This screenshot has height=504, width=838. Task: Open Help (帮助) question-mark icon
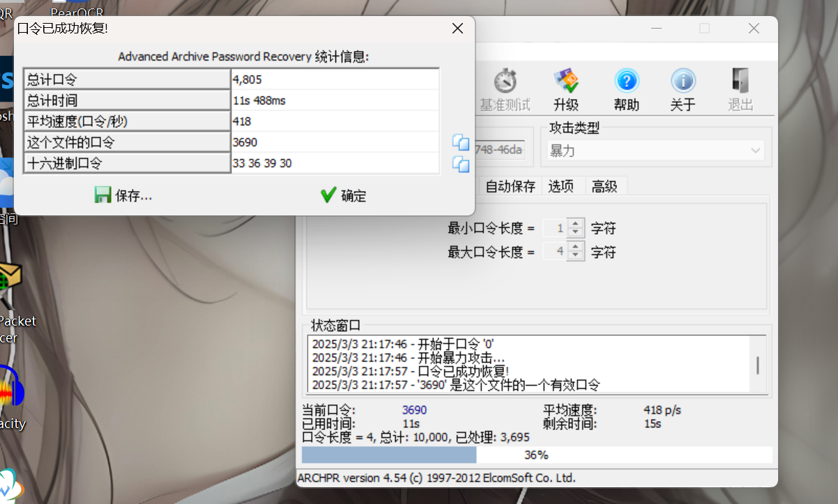pos(627,81)
